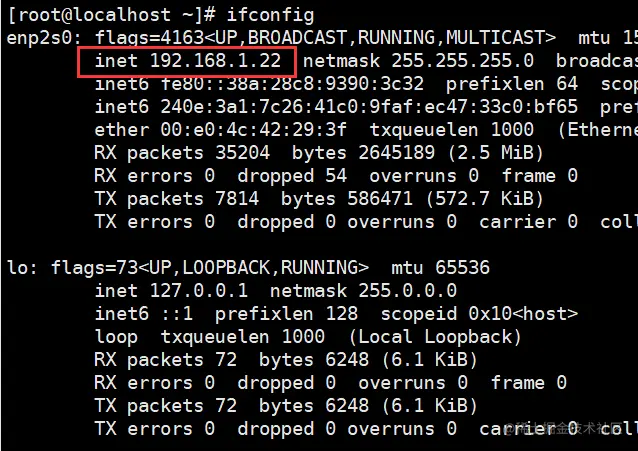
Task: Click the [root@localhost ~]# prompt
Action: click(x=111, y=15)
